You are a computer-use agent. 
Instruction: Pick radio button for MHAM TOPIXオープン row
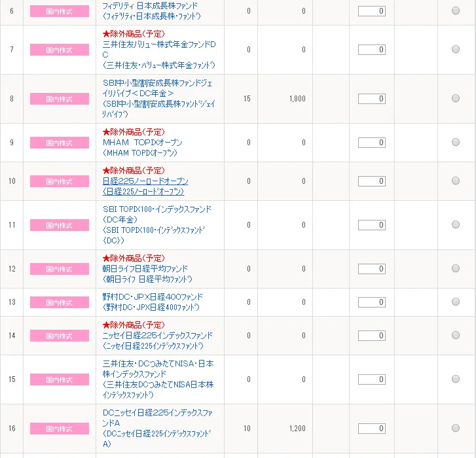(456, 143)
